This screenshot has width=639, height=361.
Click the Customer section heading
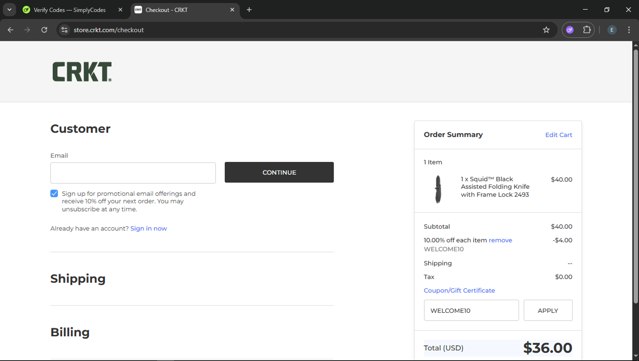(80, 129)
